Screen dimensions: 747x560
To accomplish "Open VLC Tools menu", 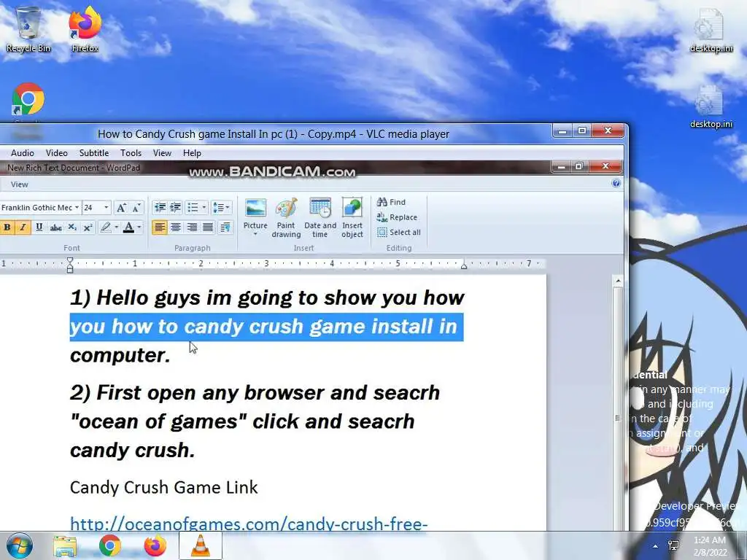I will click(131, 153).
